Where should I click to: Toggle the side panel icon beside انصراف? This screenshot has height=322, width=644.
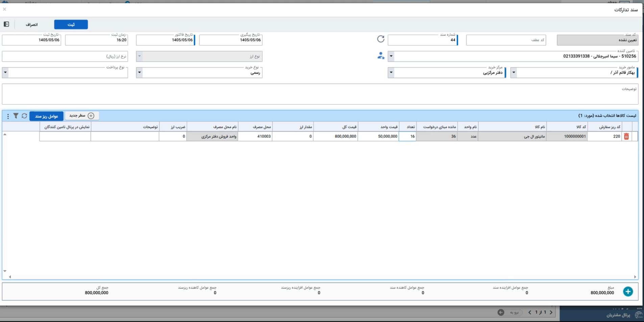[x=6, y=24]
